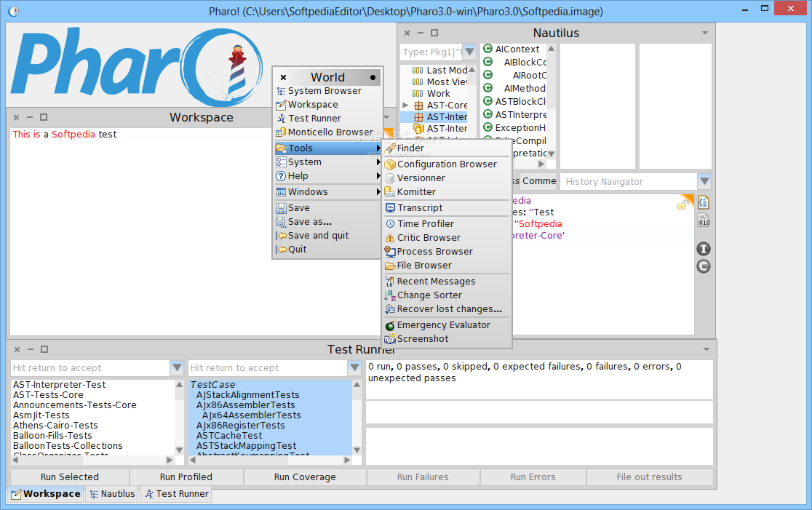
Task: Click the Save and quit icon
Action: click(x=281, y=236)
